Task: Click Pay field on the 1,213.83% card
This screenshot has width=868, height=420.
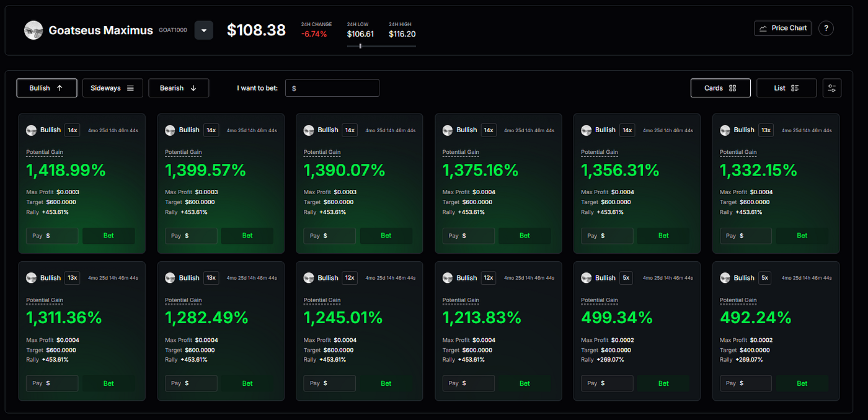Action: pos(469,383)
